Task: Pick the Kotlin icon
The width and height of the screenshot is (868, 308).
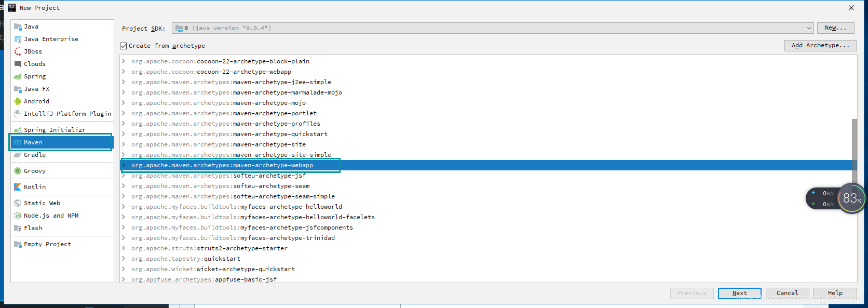Action: point(18,187)
